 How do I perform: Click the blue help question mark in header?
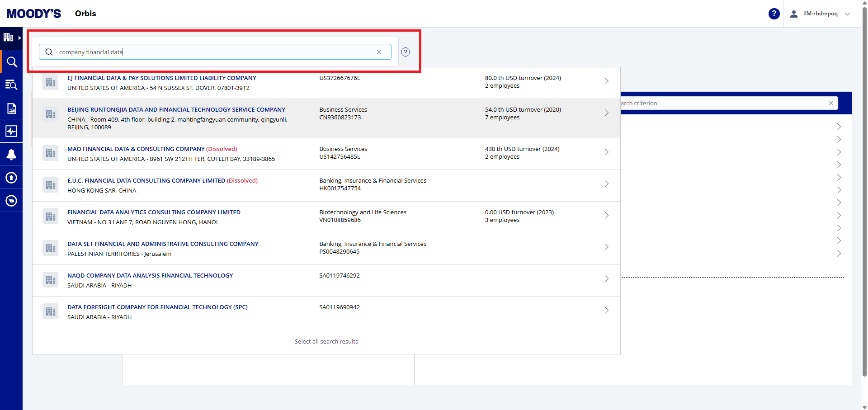774,14
